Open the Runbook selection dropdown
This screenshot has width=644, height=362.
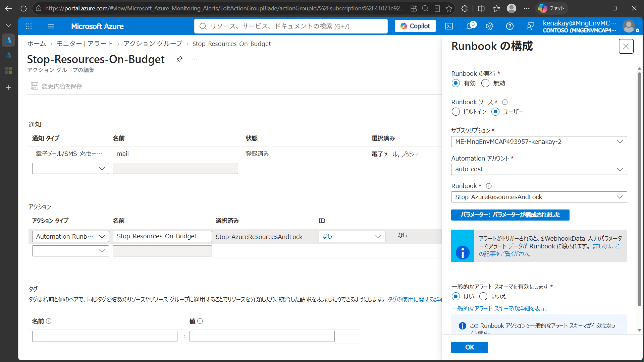(539, 197)
